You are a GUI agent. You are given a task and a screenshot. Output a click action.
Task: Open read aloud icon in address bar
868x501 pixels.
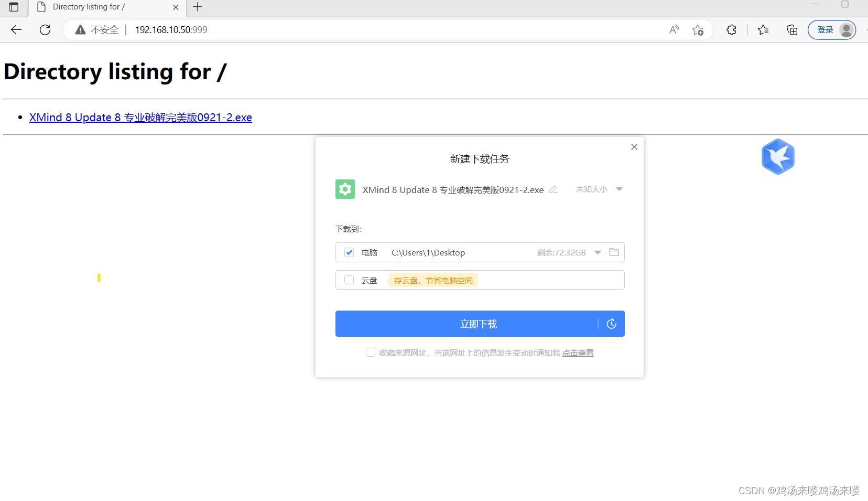(674, 30)
